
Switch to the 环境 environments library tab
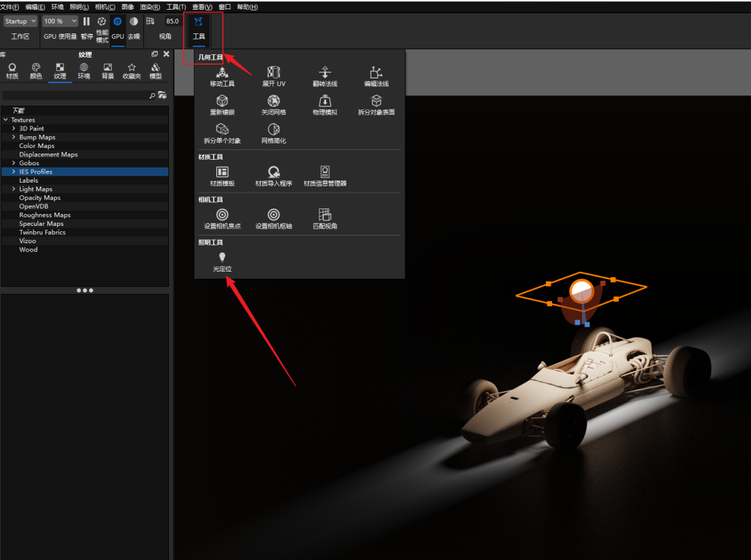[84, 71]
